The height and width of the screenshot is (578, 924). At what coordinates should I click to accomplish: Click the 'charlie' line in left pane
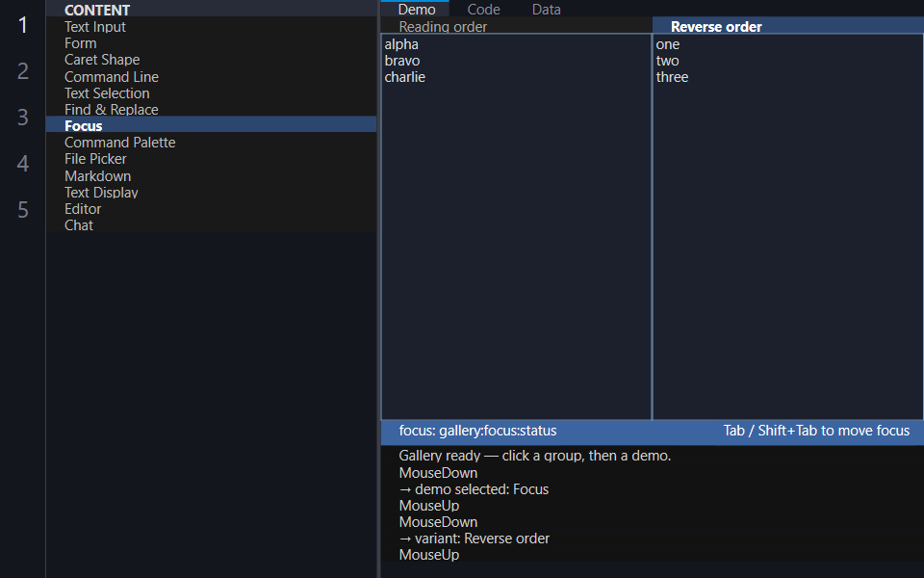pyautogui.click(x=405, y=77)
